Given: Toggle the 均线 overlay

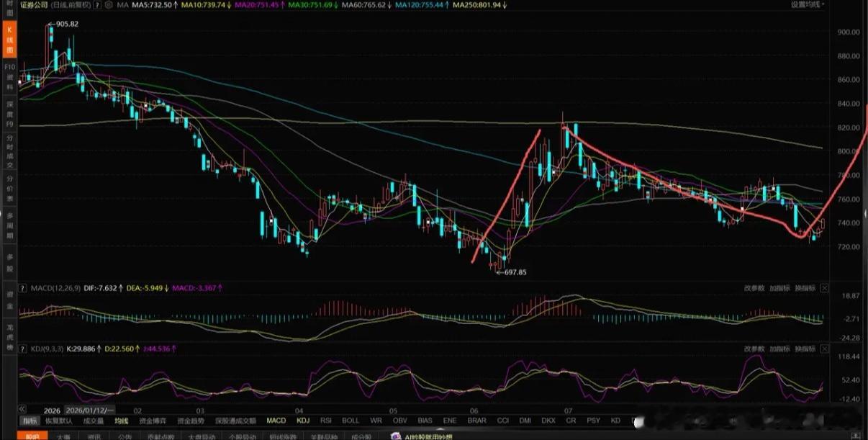Looking at the screenshot, I should (121, 421).
